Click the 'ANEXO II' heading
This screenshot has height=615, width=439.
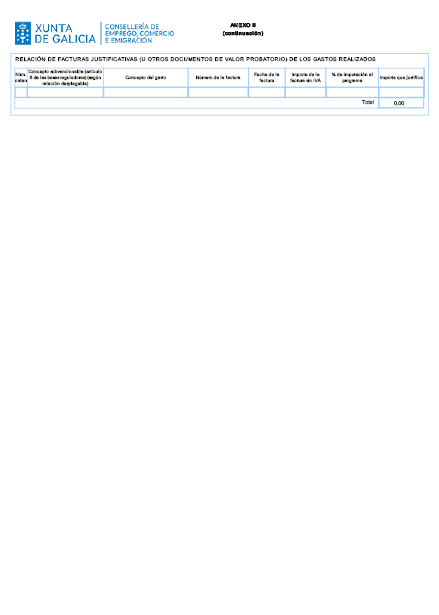coord(243,25)
